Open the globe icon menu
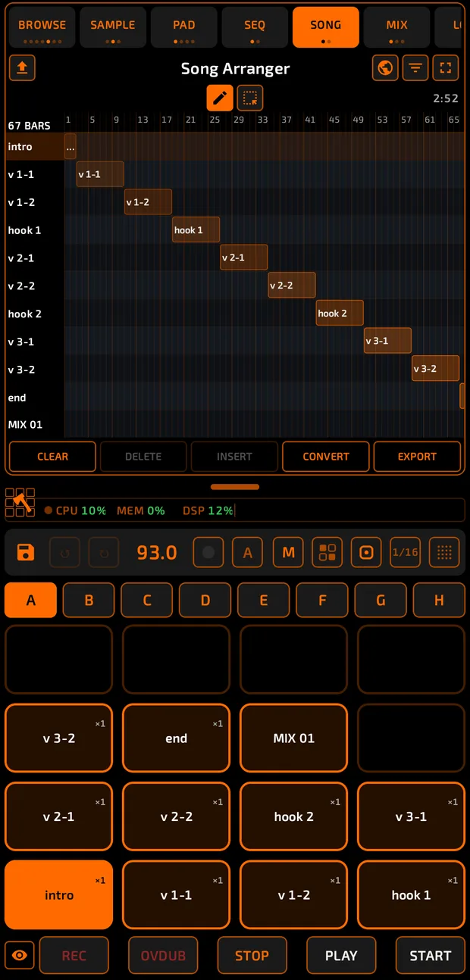Viewport: 470px width, 980px height. click(386, 68)
